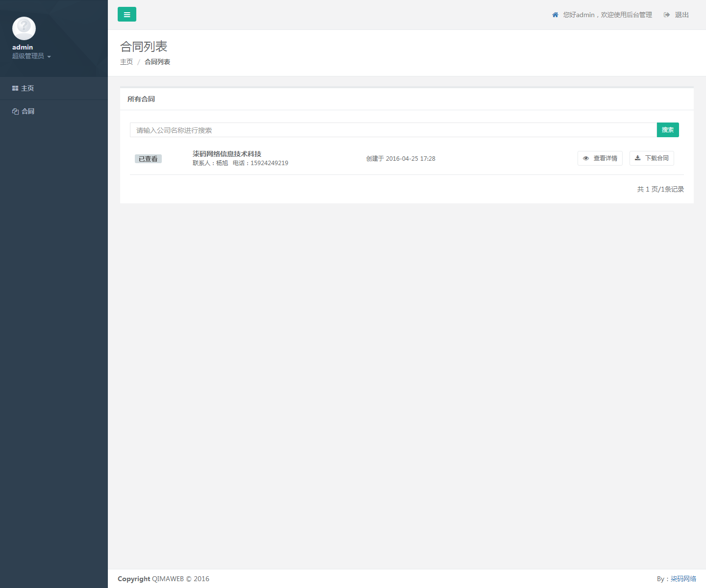Image resolution: width=706 pixels, height=588 pixels.
Task: Click the download icon for 下载合同
Action: coord(638,158)
